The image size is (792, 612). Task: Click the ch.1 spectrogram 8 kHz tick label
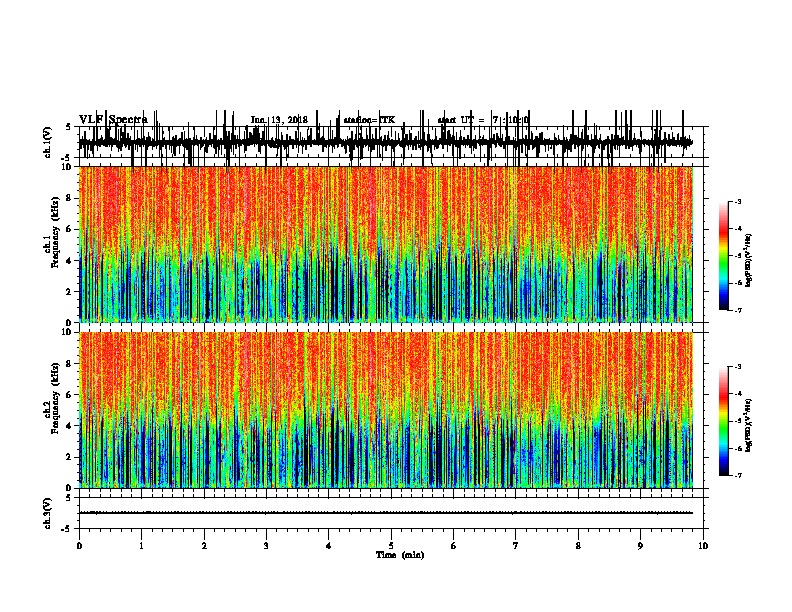click(70, 198)
